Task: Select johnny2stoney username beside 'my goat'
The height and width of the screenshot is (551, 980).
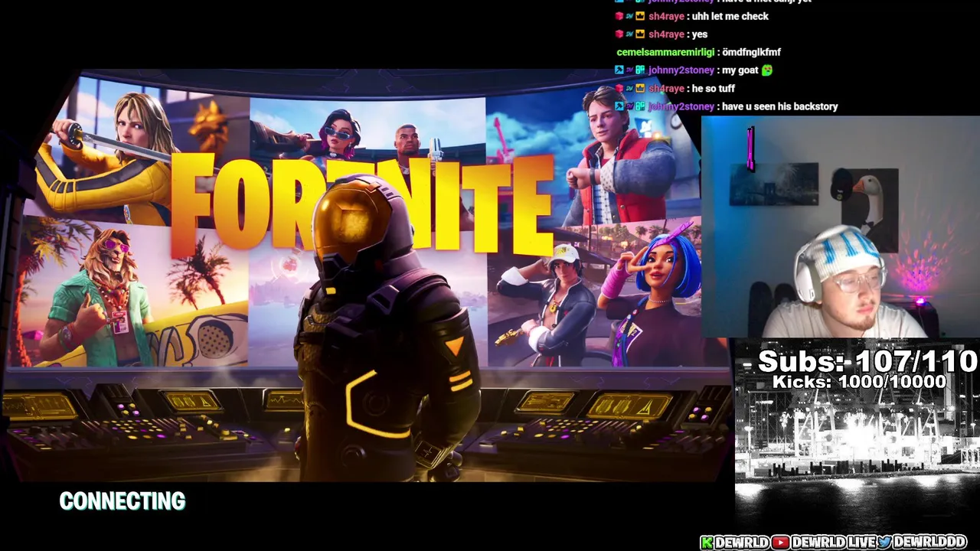Action: click(x=681, y=70)
